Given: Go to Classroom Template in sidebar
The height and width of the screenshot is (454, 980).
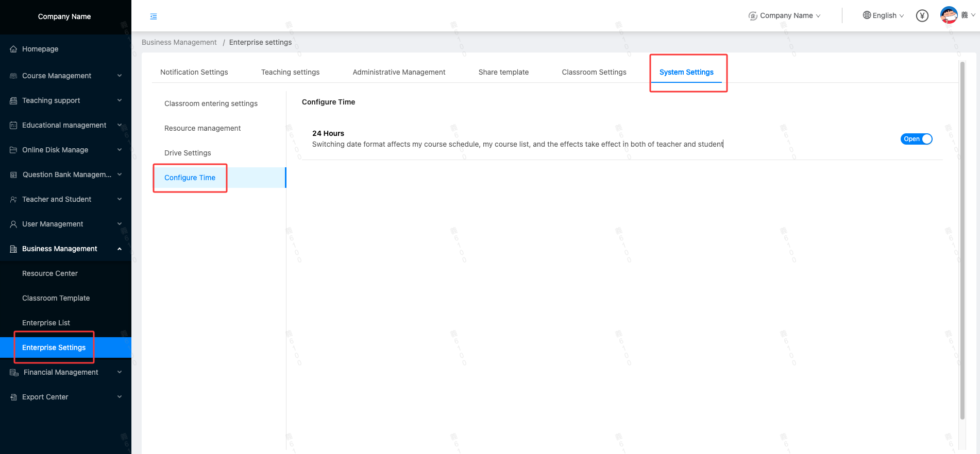Looking at the screenshot, I should [56, 298].
